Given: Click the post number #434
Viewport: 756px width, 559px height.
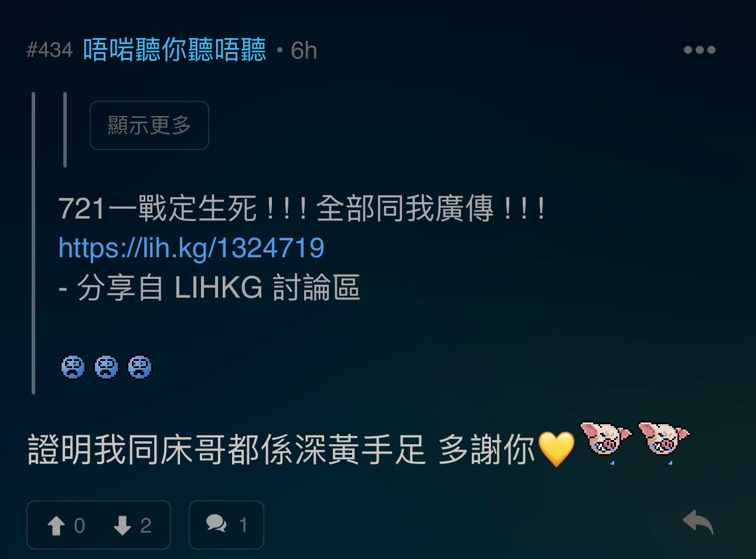Looking at the screenshot, I should tap(49, 50).
